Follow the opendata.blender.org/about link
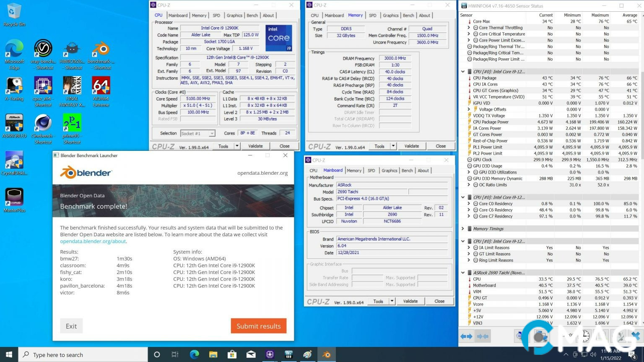The height and width of the screenshot is (362, 644). click(93, 241)
